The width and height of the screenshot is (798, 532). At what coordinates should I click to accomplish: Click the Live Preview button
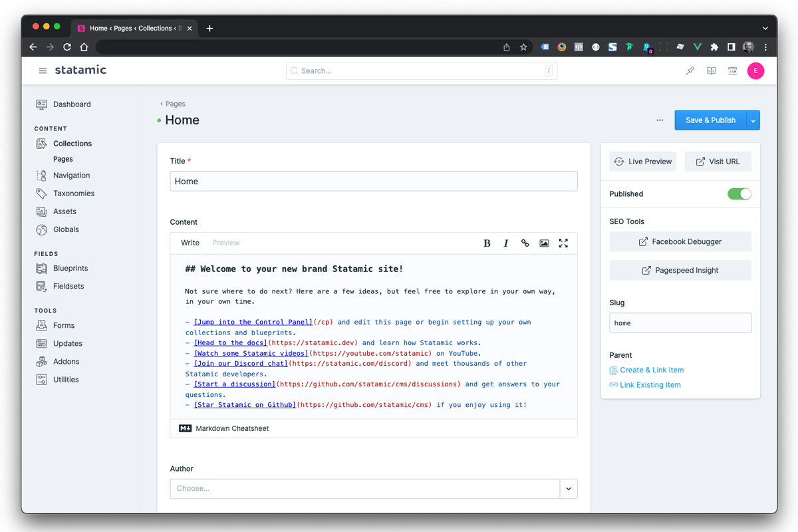642,162
